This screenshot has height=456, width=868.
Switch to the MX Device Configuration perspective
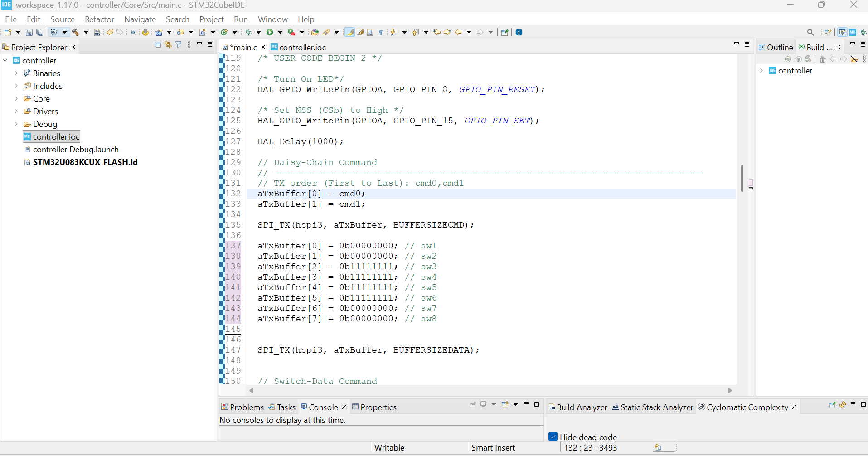(x=853, y=32)
